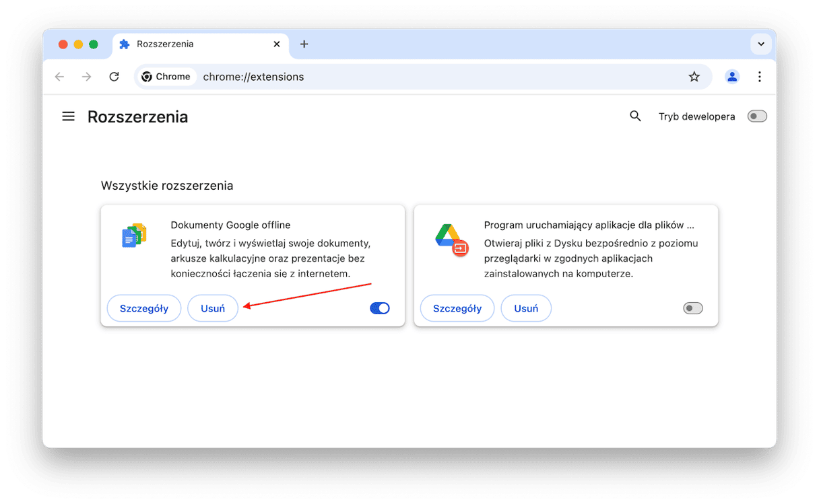Click the Drive launcher description text
The height and width of the screenshot is (504, 819).
591,258
